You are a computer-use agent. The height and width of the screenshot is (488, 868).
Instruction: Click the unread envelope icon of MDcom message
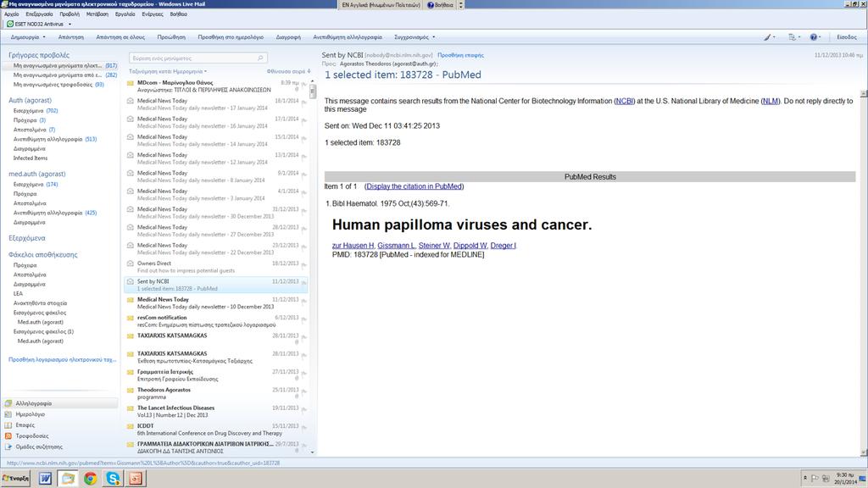(131, 83)
